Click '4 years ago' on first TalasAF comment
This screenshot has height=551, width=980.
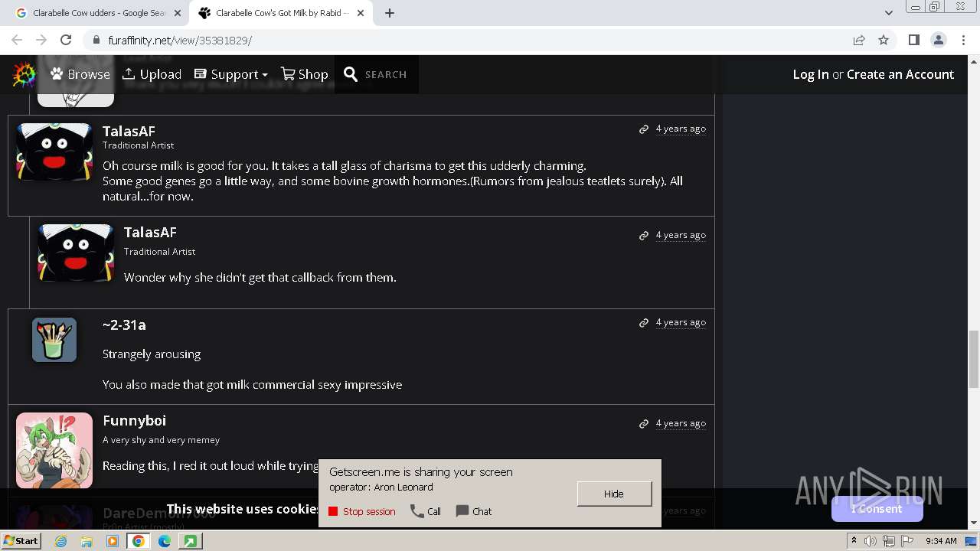click(681, 129)
